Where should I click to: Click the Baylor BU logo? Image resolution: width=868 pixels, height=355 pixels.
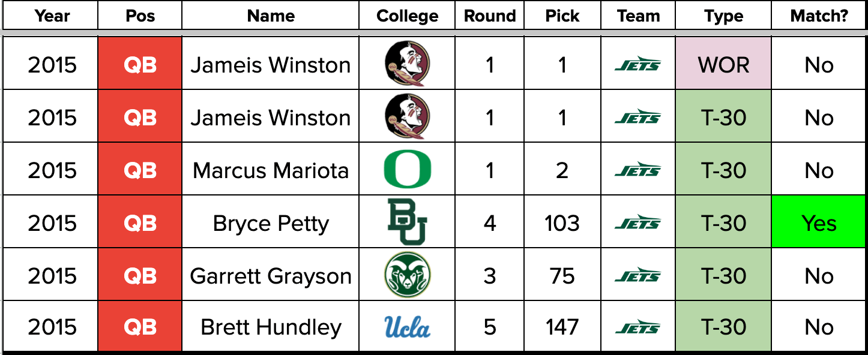408,222
